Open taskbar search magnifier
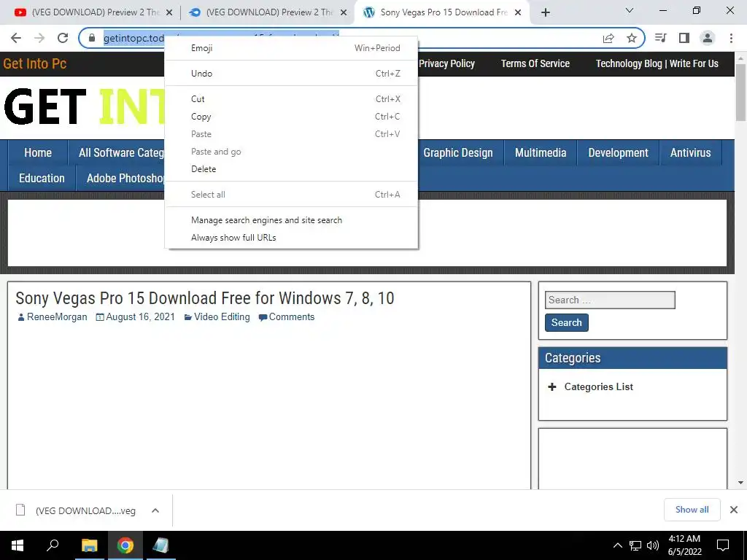The image size is (747, 560). click(53, 545)
